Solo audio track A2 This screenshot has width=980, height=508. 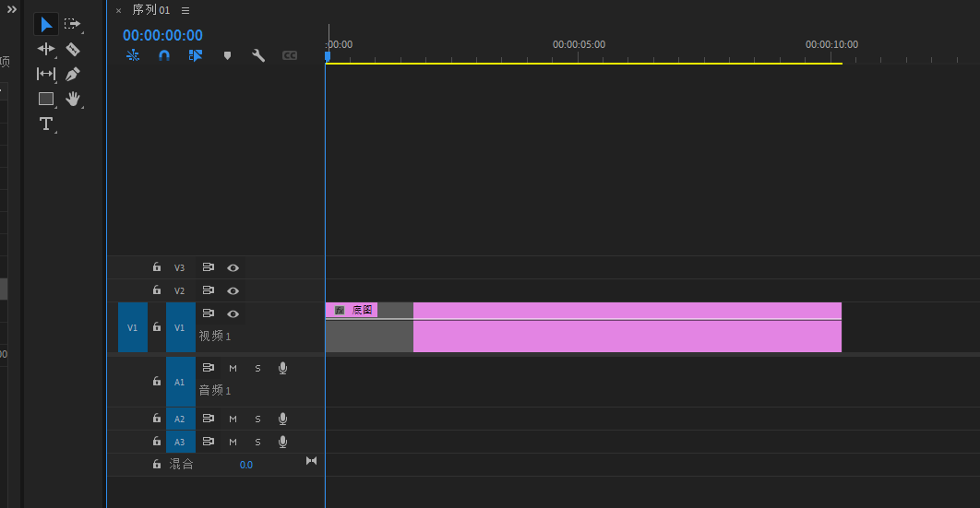pyautogui.click(x=257, y=419)
